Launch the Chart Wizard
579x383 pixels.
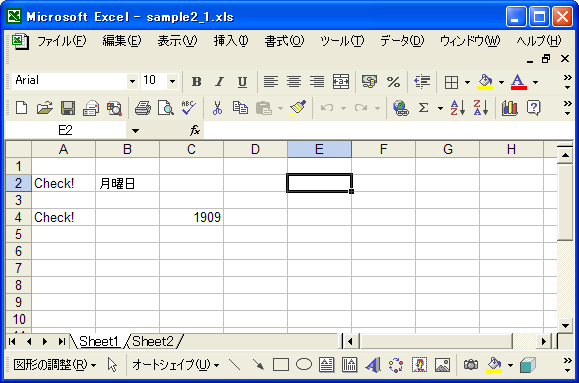pos(510,108)
